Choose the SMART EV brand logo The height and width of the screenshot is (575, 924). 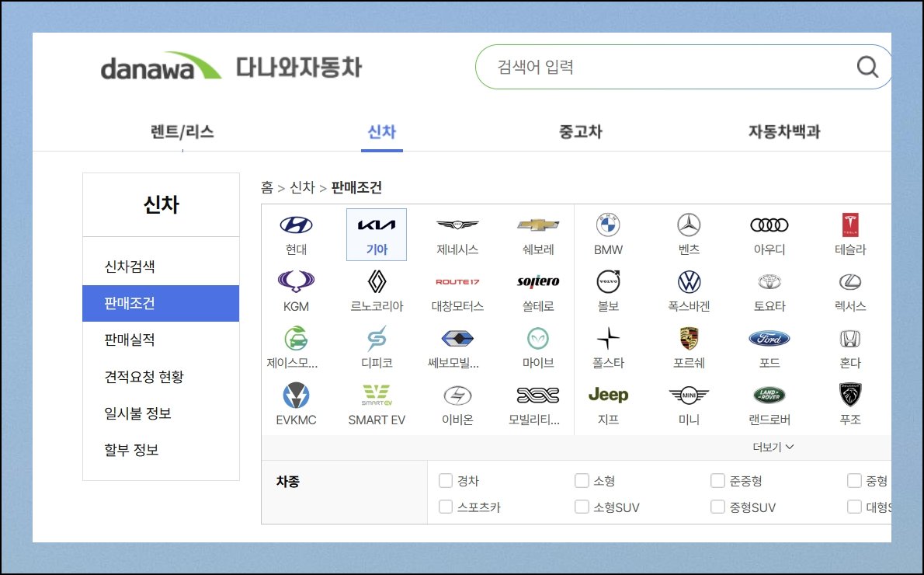pos(377,396)
